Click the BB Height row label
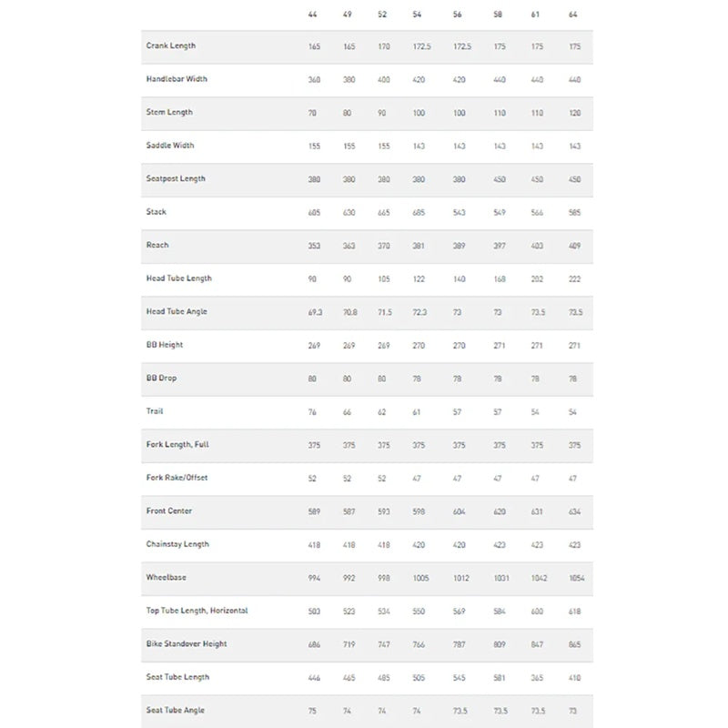The image size is (728, 728). coord(165,345)
